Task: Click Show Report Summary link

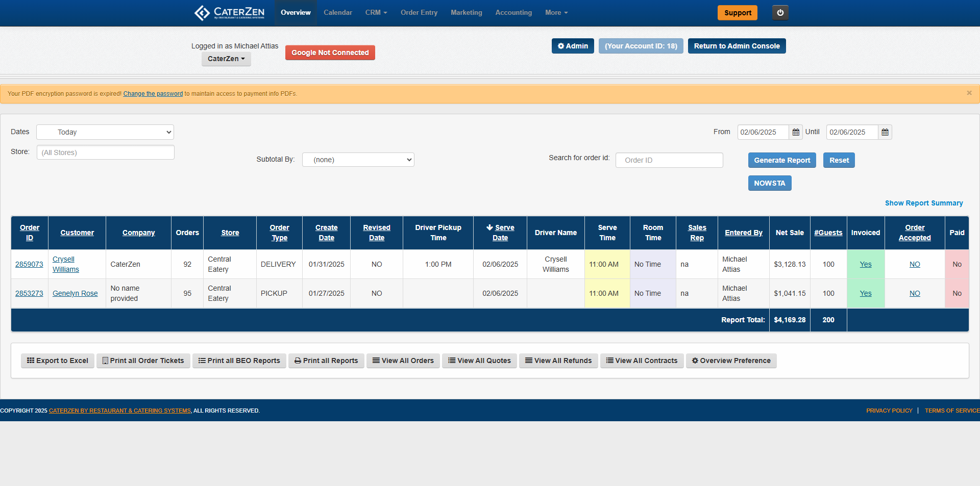Action: pos(924,203)
